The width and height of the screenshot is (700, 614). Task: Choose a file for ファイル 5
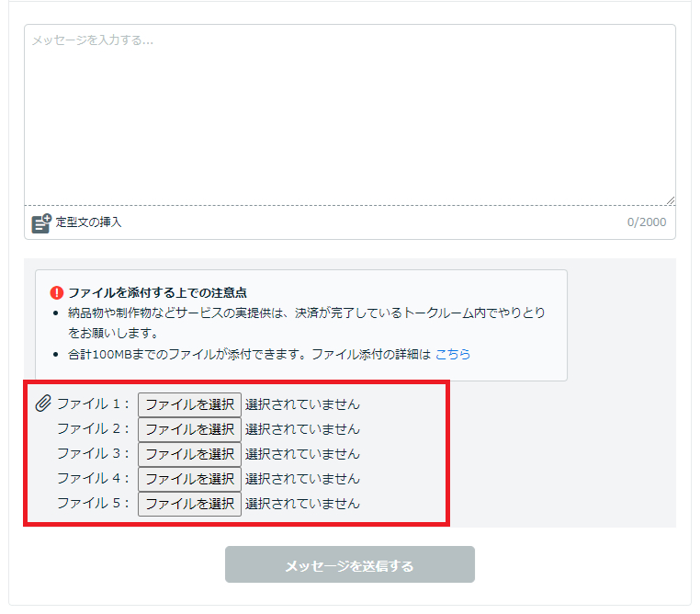click(x=190, y=504)
